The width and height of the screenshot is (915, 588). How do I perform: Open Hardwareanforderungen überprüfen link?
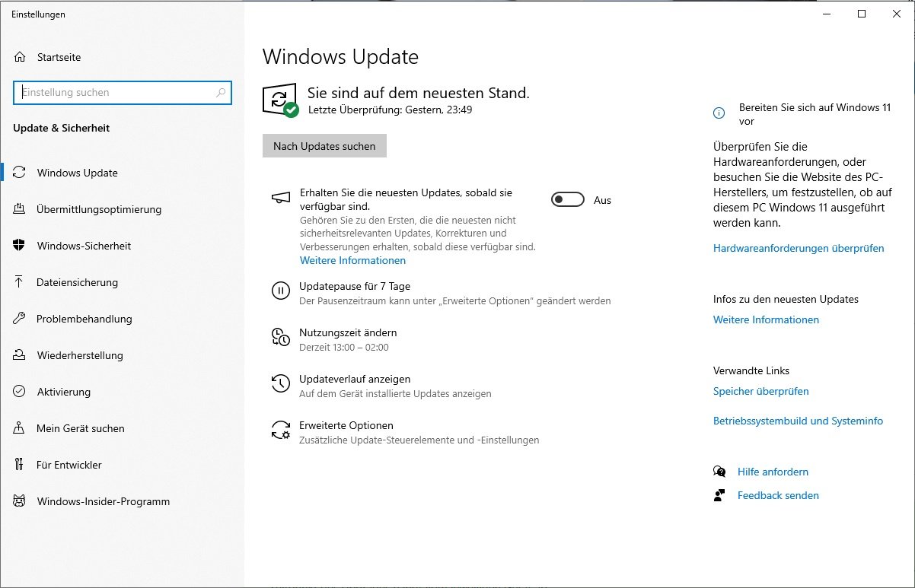(799, 248)
